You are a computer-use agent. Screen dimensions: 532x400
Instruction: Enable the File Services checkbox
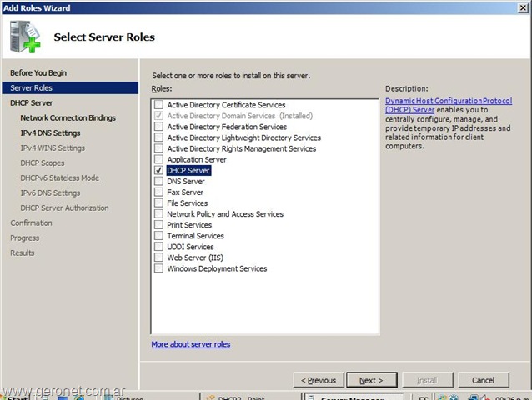click(158, 202)
